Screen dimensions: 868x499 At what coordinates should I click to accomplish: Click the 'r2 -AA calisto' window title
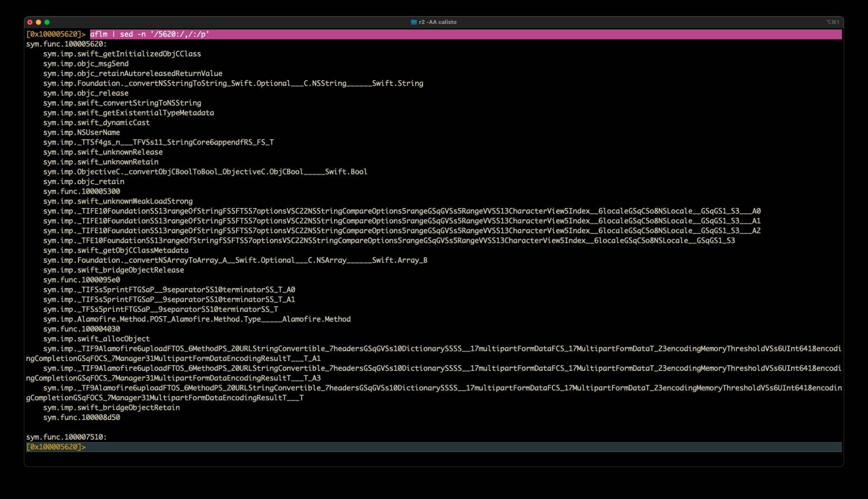(x=437, y=22)
